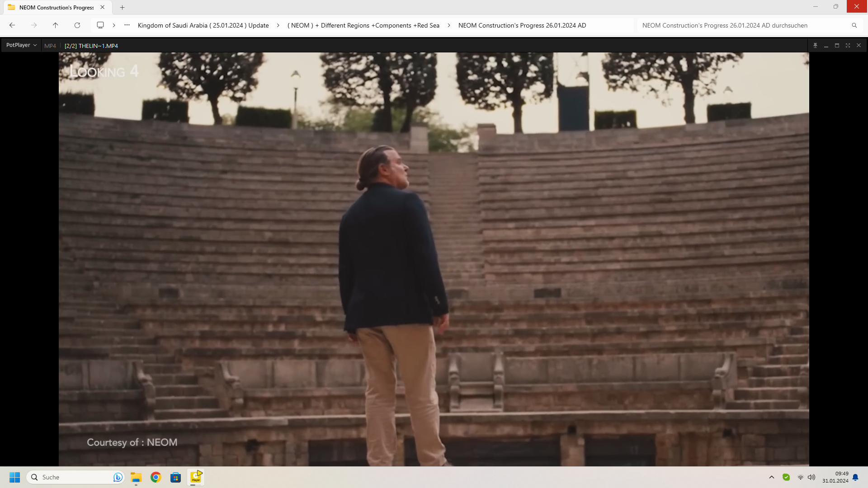Open the green security shield tray icon
The height and width of the screenshot is (488, 868).
(786, 477)
